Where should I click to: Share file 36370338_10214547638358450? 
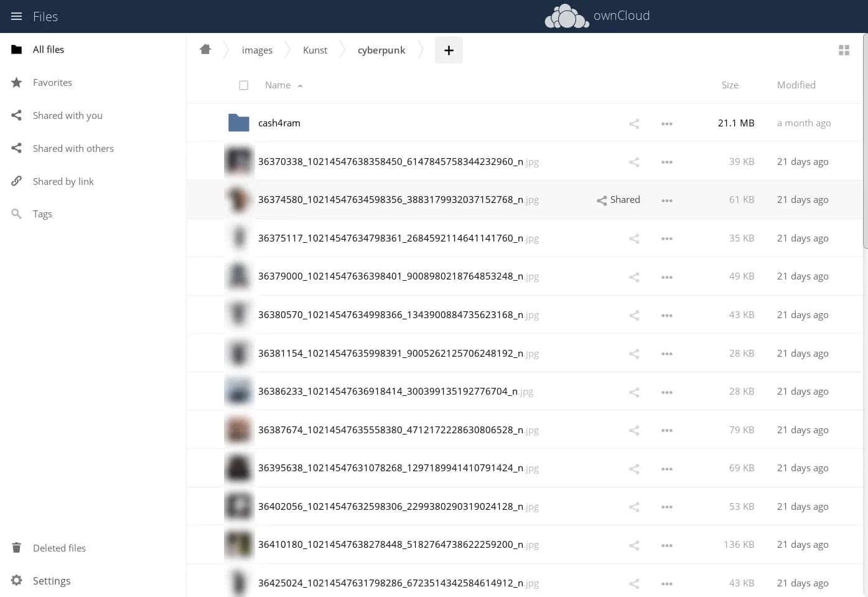tap(634, 162)
